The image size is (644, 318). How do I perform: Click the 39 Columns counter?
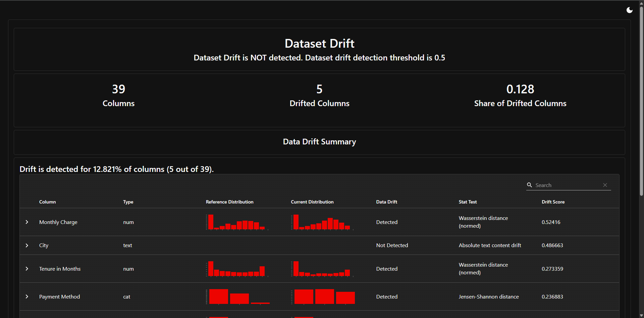tap(118, 95)
